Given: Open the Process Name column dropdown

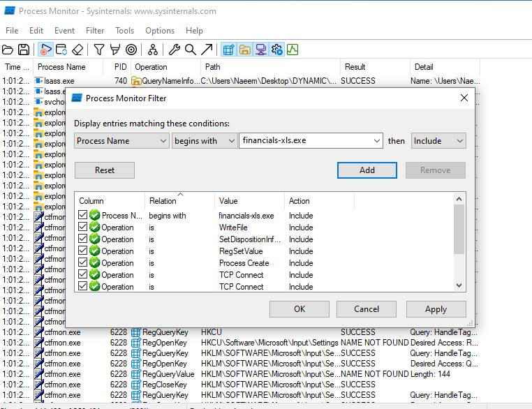Looking at the screenshot, I should point(121,141).
